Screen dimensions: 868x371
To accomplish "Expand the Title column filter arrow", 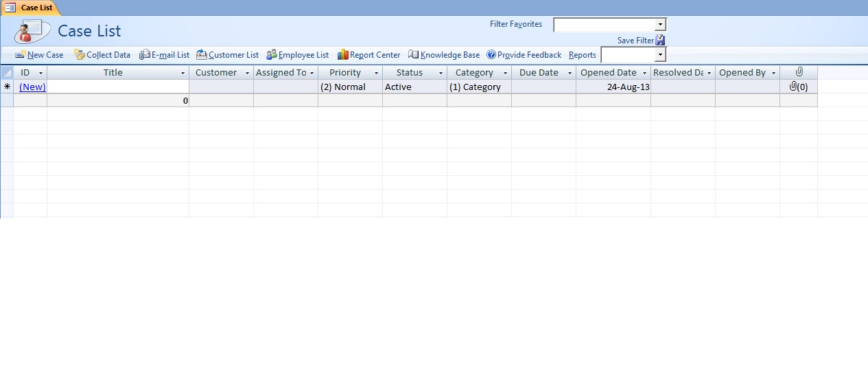I will [x=183, y=73].
